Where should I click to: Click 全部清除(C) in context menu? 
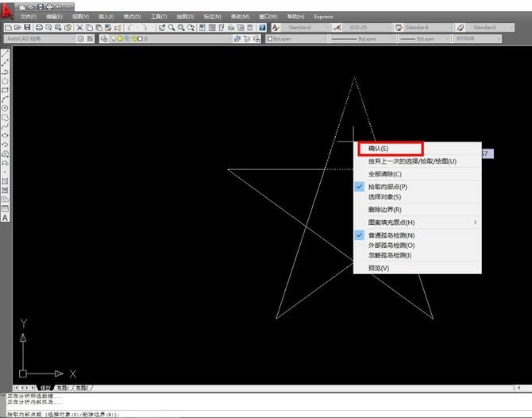(x=384, y=174)
